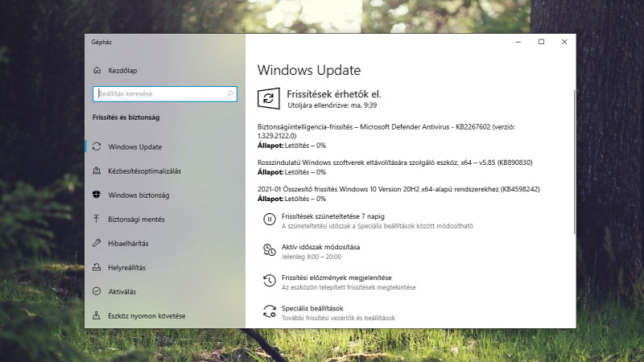Click the Frissítés és biztonság section header
Image resolution: width=644 pixels, height=362 pixels.
126,117
